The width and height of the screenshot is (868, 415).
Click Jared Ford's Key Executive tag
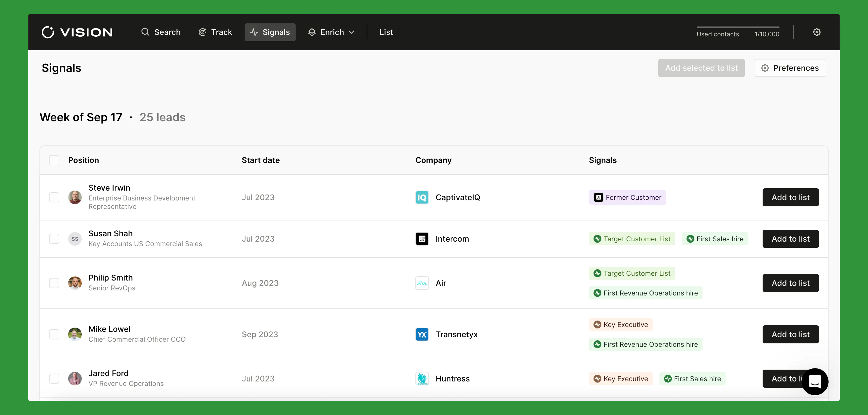pyautogui.click(x=621, y=379)
